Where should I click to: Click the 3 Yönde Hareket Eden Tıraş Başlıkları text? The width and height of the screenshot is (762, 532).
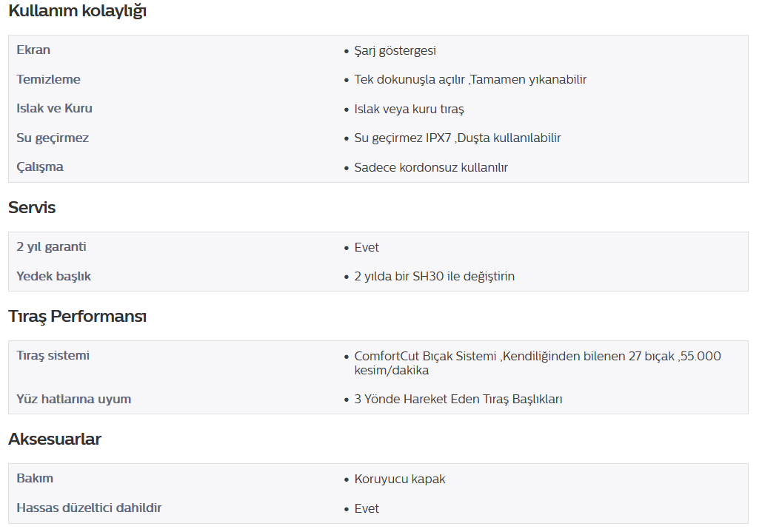(x=458, y=400)
